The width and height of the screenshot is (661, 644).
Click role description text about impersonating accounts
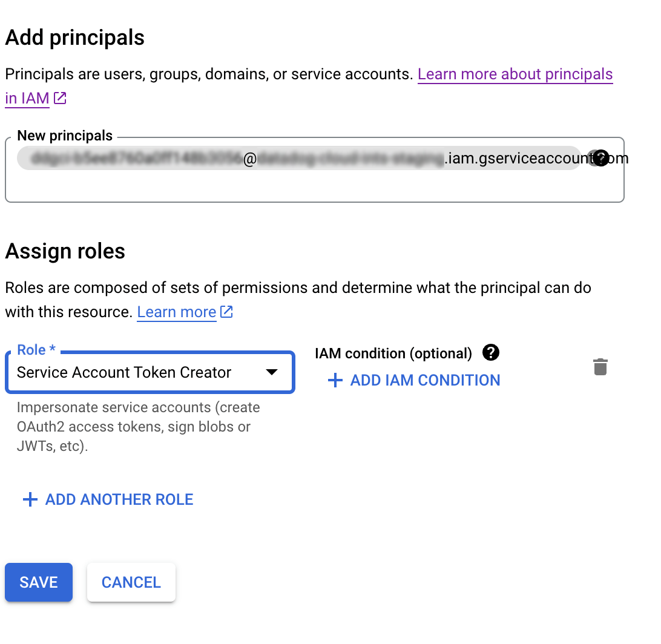pyautogui.click(x=138, y=427)
